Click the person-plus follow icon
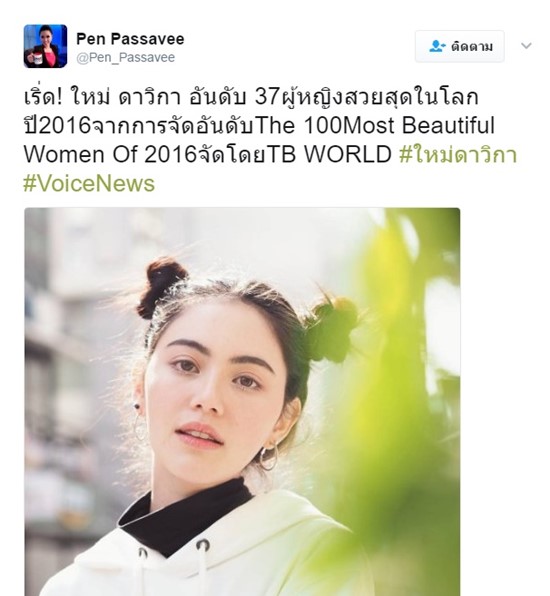This screenshot has height=596, width=550. (x=437, y=46)
